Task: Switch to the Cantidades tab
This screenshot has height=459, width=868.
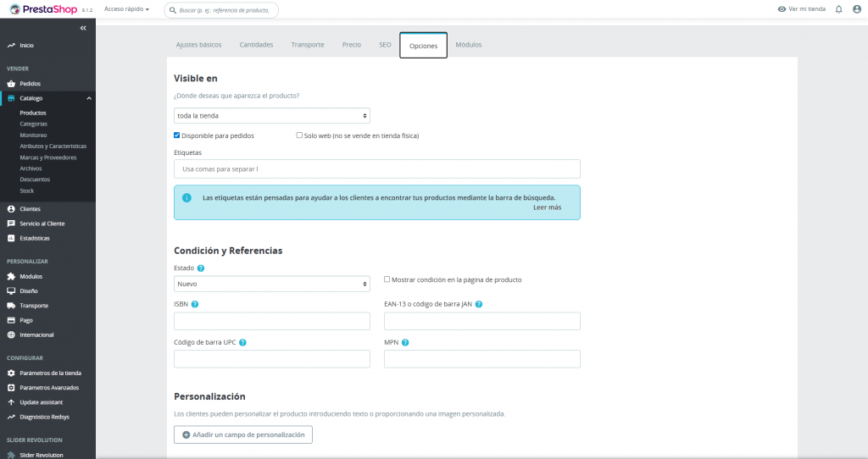Action: click(x=256, y=45)
